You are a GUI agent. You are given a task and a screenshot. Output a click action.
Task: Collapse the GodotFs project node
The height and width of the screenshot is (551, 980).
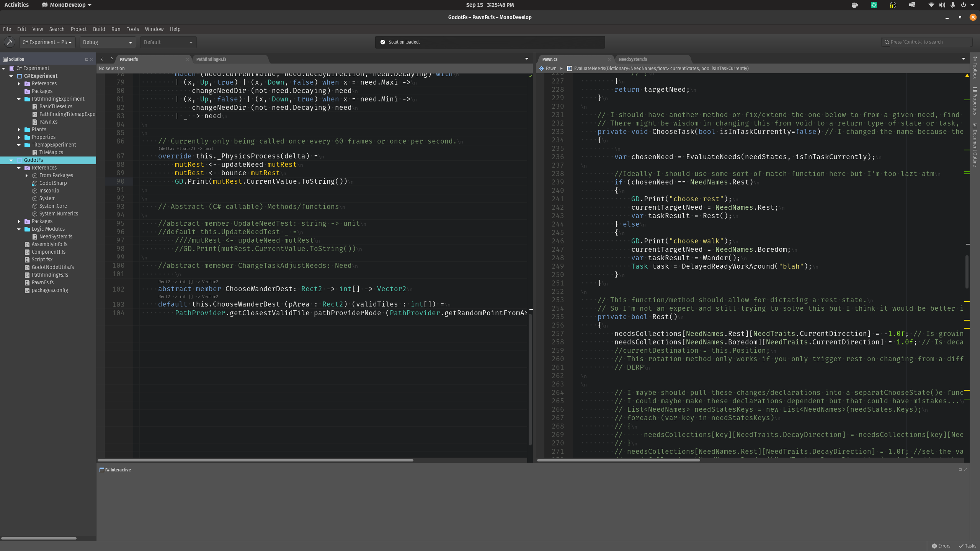point(11,160)
